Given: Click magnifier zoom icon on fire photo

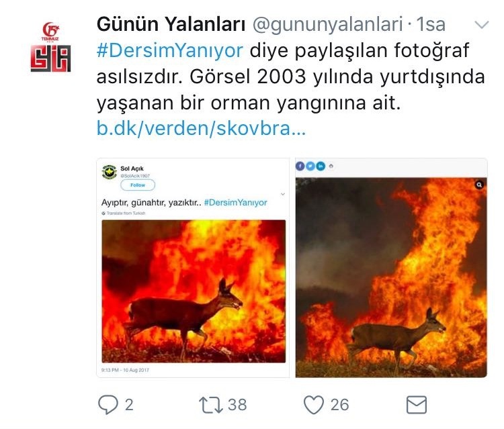Looking at the screenshot, I should (x=479, y=185).
